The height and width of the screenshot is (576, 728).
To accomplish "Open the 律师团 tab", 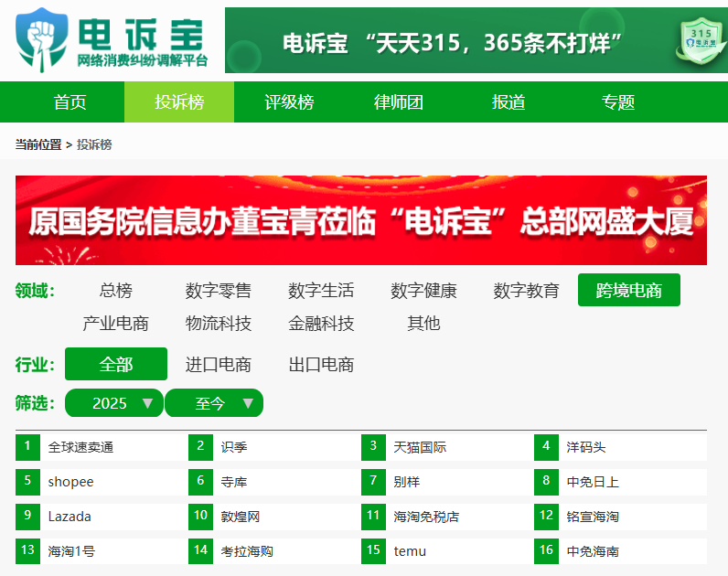I will click(x=399, y=102).
